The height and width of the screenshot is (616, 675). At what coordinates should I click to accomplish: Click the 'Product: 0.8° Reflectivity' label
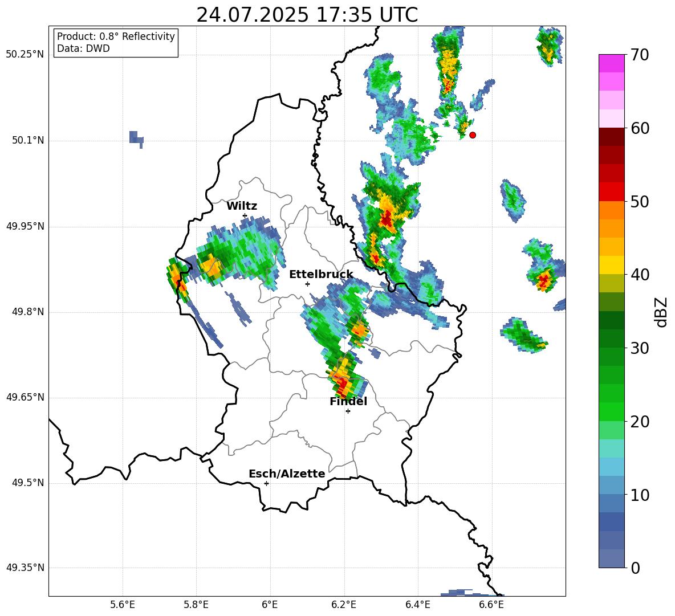116,36
